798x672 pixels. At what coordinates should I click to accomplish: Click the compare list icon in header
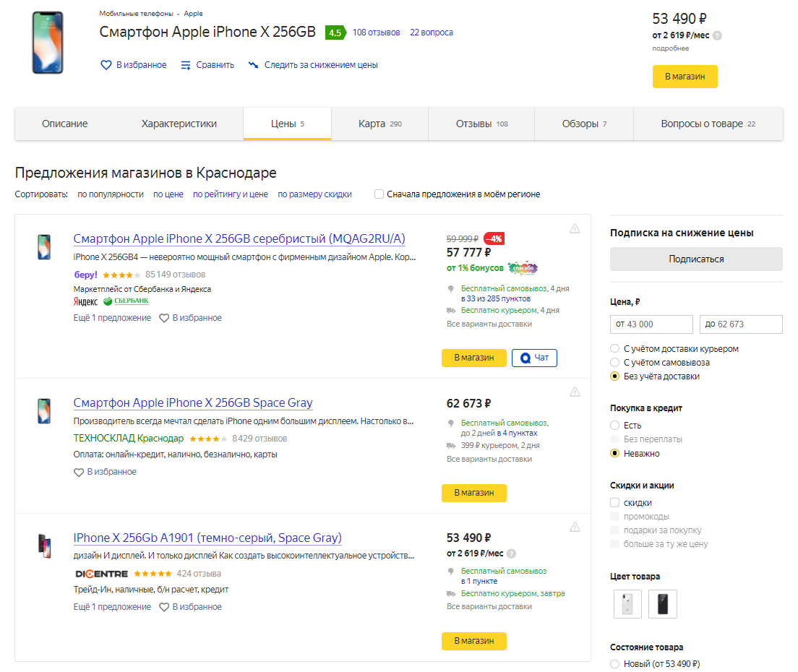tap(186, 65)
